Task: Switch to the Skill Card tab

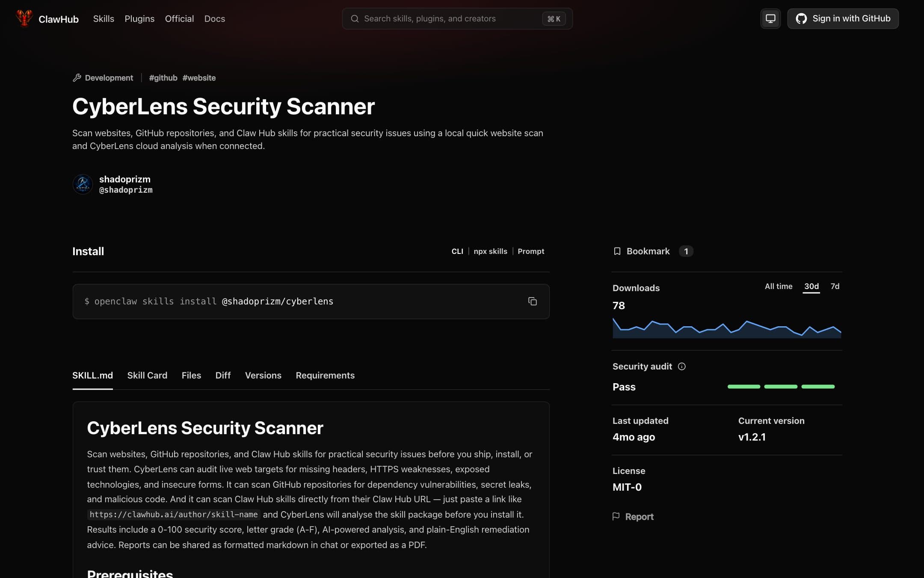Action: (147, 375)
